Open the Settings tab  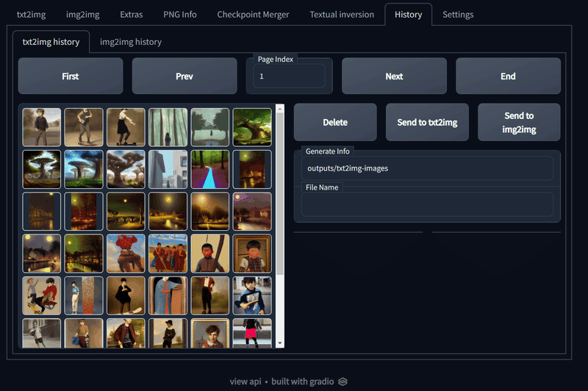click(458, 15)
